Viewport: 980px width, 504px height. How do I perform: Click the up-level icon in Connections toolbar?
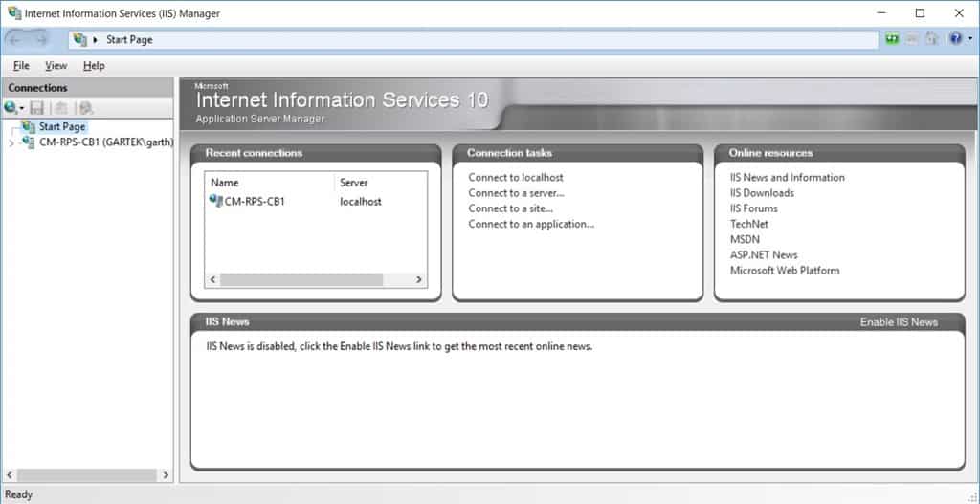[61, 108]
